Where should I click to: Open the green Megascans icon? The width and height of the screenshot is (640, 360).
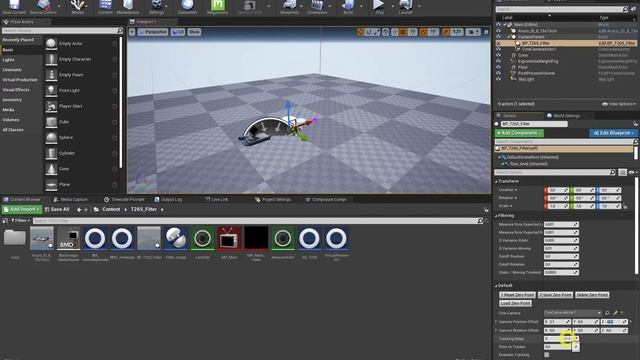[x=218, y=5]
